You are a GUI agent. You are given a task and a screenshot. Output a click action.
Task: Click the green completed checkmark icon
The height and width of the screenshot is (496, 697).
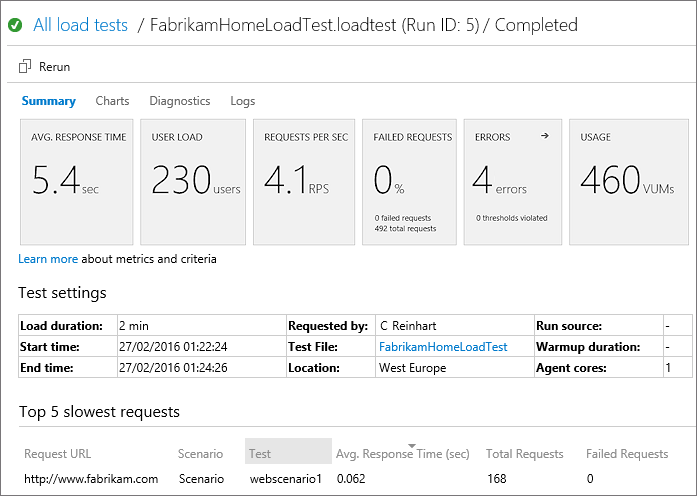point(15,25)
